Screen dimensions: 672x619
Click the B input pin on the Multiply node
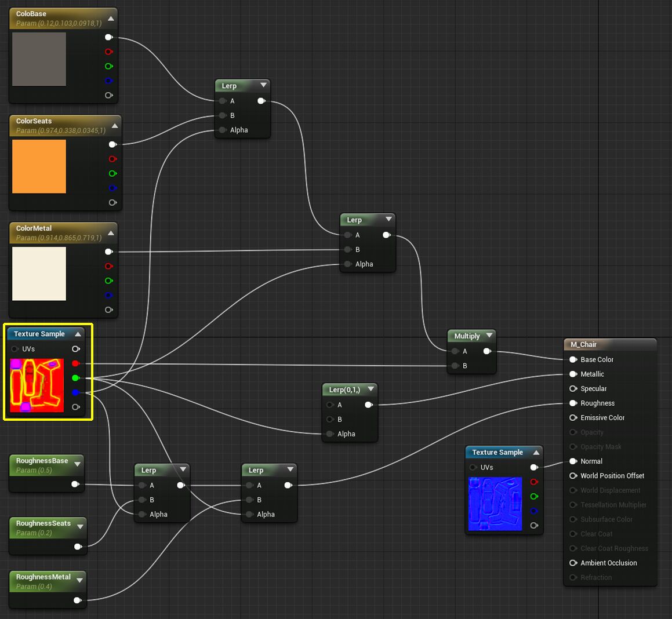[455, 366]
